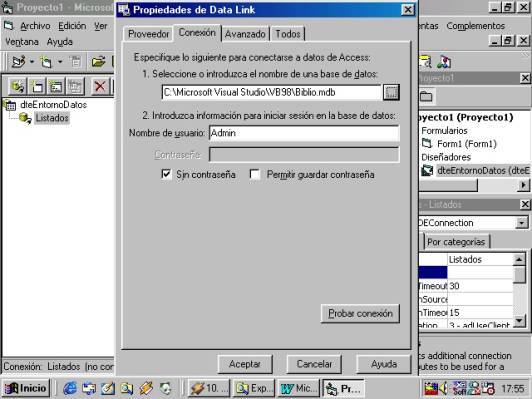Click the taskbar button labeled 10.

(x=209, y=388)
